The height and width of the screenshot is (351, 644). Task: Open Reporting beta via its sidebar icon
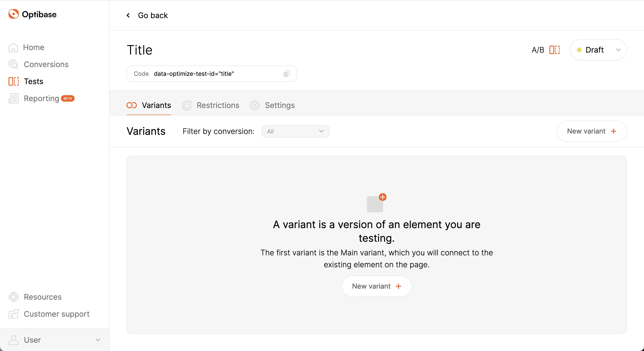coord(13,98)
